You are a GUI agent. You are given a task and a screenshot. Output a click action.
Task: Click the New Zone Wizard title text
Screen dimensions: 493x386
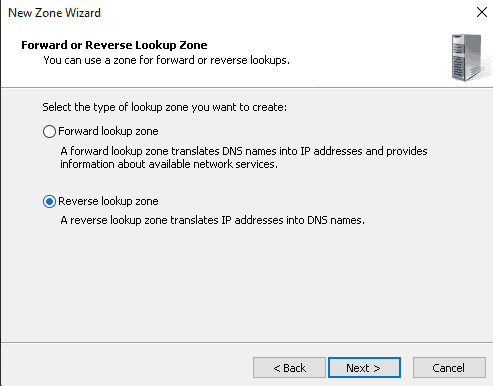pos(54,13)
